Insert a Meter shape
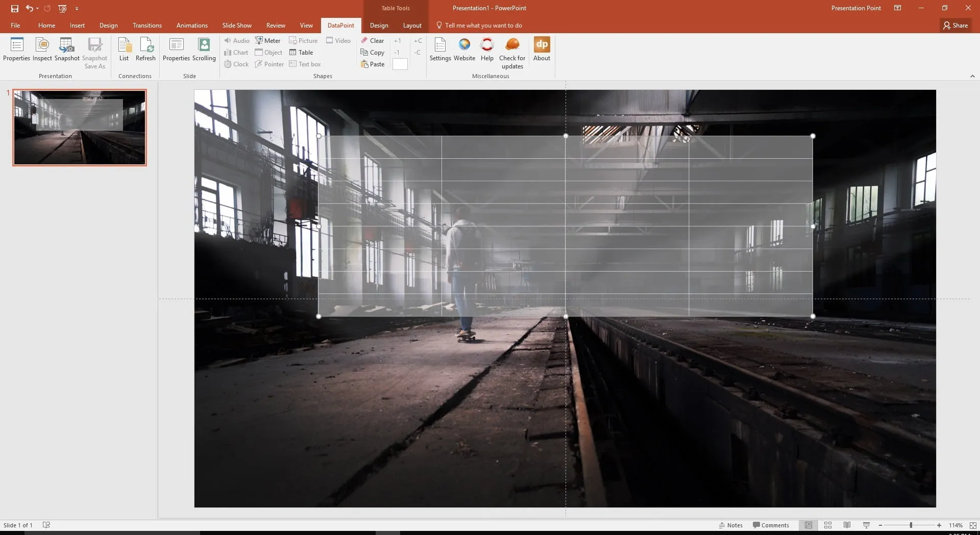 pos(268,41)
